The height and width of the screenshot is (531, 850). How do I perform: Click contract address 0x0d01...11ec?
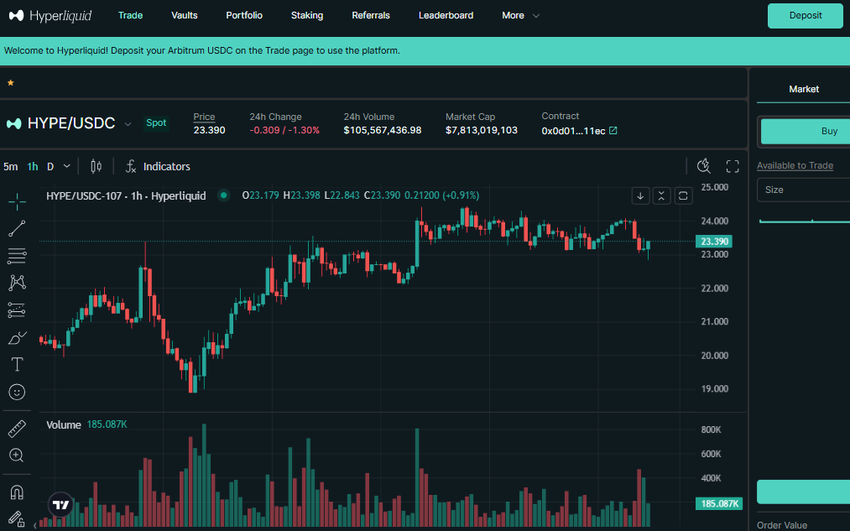[573, 131]
